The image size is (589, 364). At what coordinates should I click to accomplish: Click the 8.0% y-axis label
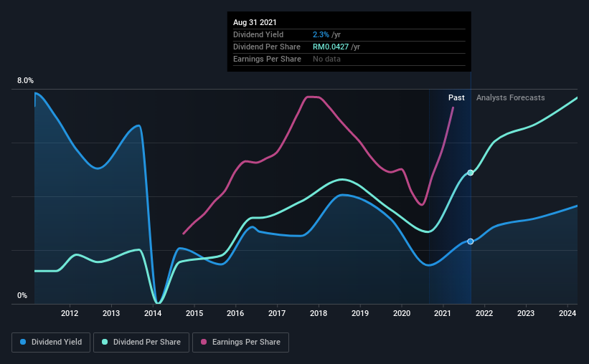[26, 81]
